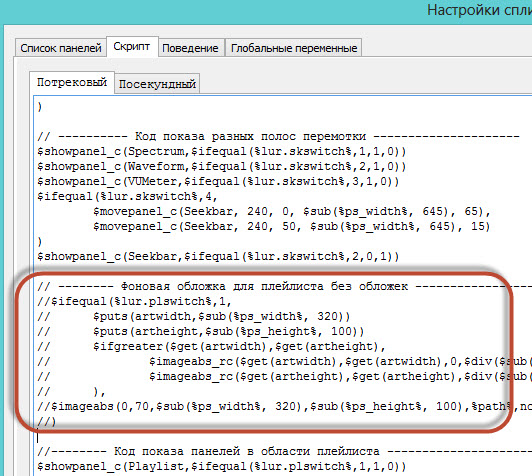
Task: Click the comment Код показа панелей в области плейлиста
Action: pyautogui.click(x=284, y=452)
